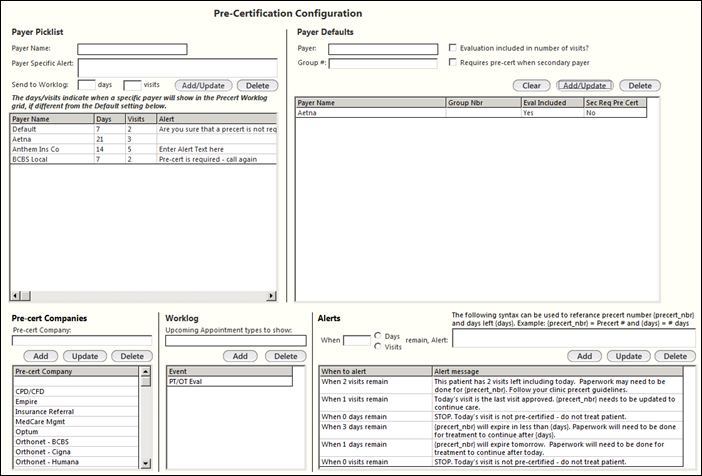Select Optum in Pre-cert Company list
702x476 pixels.
pyautogui.click(x=76, y=432)
